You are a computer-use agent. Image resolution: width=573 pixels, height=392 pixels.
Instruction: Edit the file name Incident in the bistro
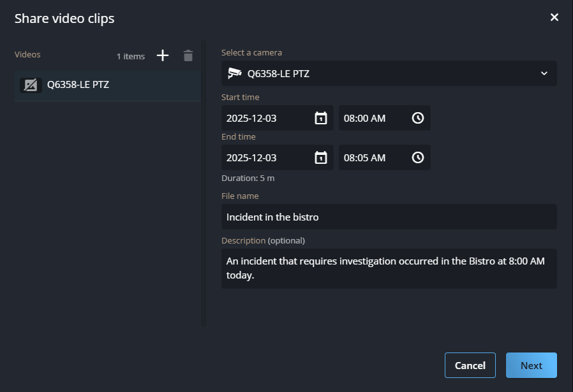pyautogui.click(x=389, y=217)
